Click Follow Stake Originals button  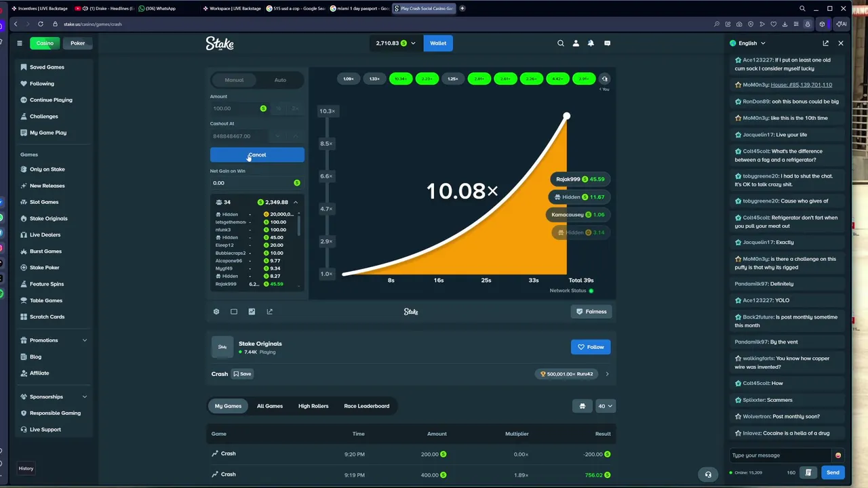click(591, 347)
